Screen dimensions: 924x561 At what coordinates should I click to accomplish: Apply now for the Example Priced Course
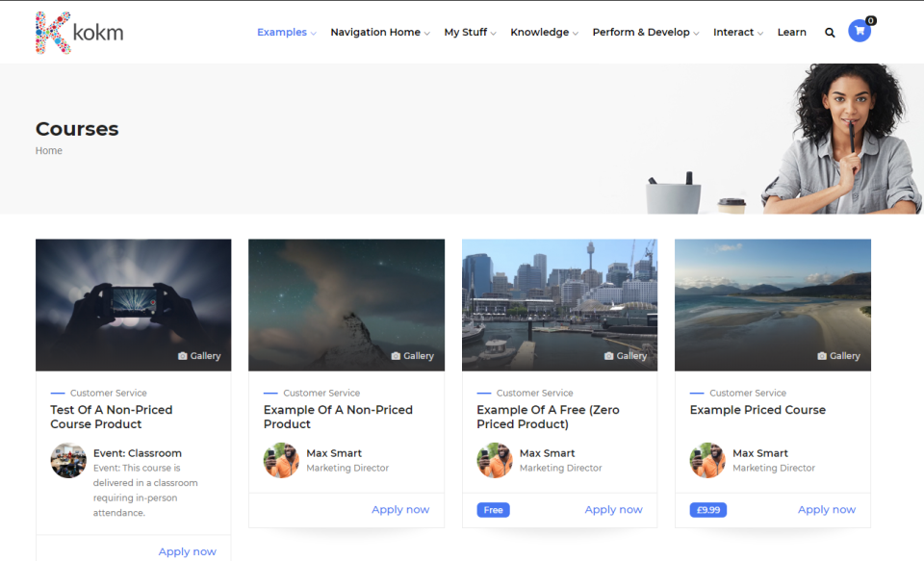coord(826,510)
